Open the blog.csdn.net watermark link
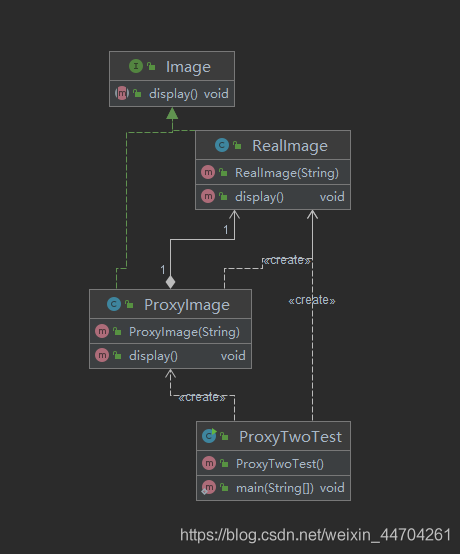Image resolution: width=460 pixels, height=554 pixels. click(x=315, y=535)
